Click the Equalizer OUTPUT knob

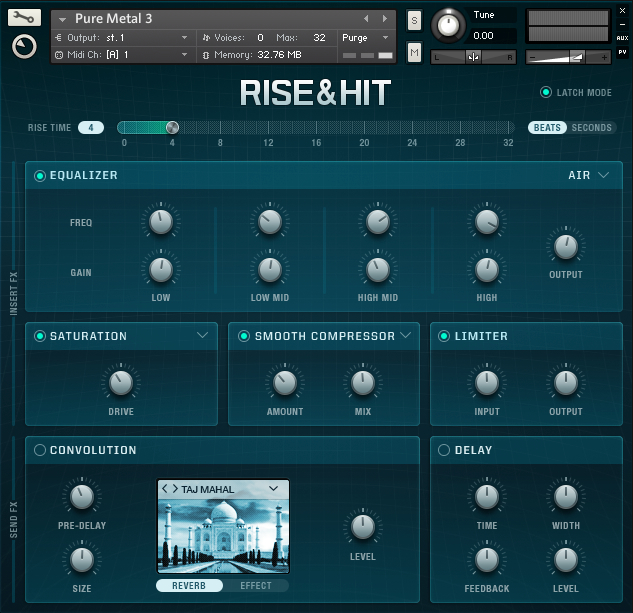click(x=566, y=246)
